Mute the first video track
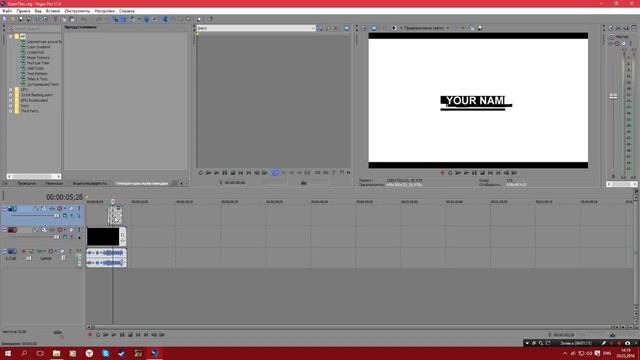This screenshot has width=640, height=360. tap(71, 209)
